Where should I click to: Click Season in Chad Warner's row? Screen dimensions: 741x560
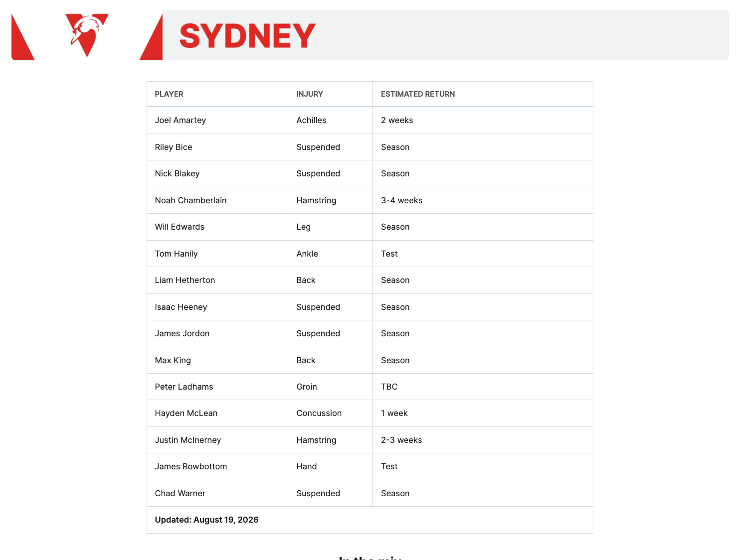[x=395, y=493]
